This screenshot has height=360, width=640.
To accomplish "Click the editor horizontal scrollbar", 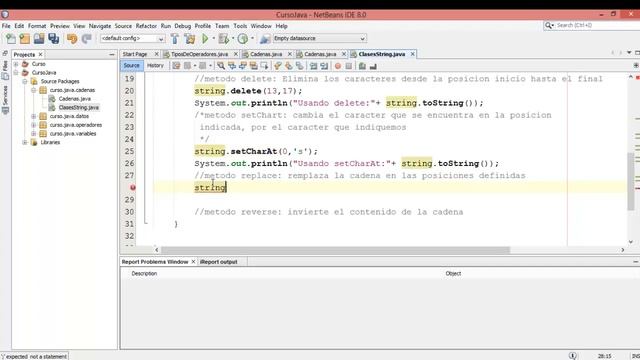I will 335,250.
